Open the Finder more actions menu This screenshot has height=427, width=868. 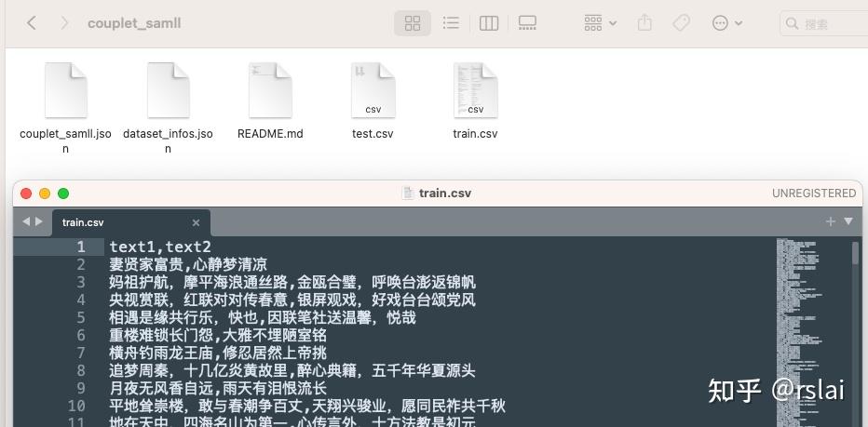click(x=726, y=23)
